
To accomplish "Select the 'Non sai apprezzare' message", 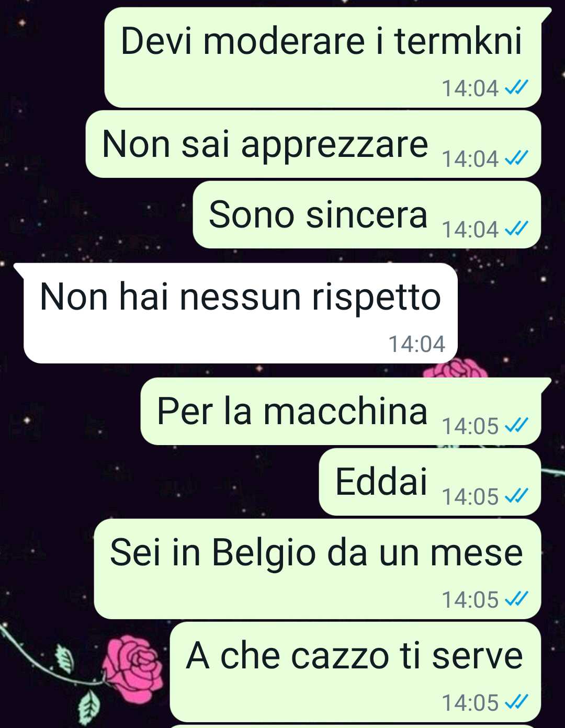I will coord(313,144).
